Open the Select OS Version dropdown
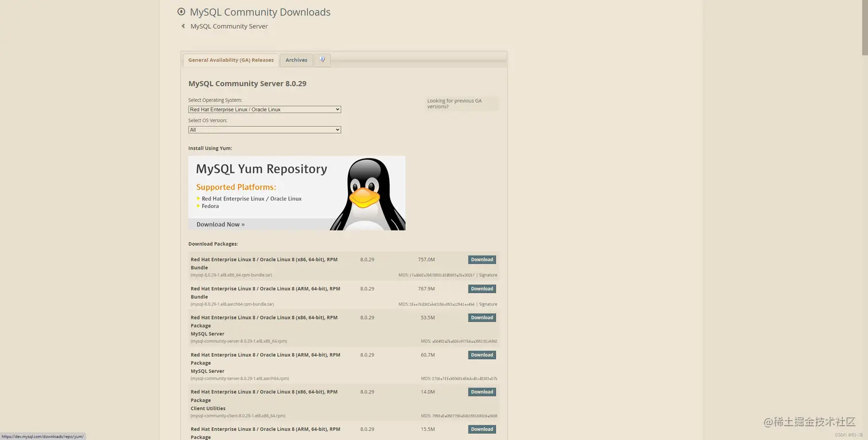868x440 pixels. [265, 130]
